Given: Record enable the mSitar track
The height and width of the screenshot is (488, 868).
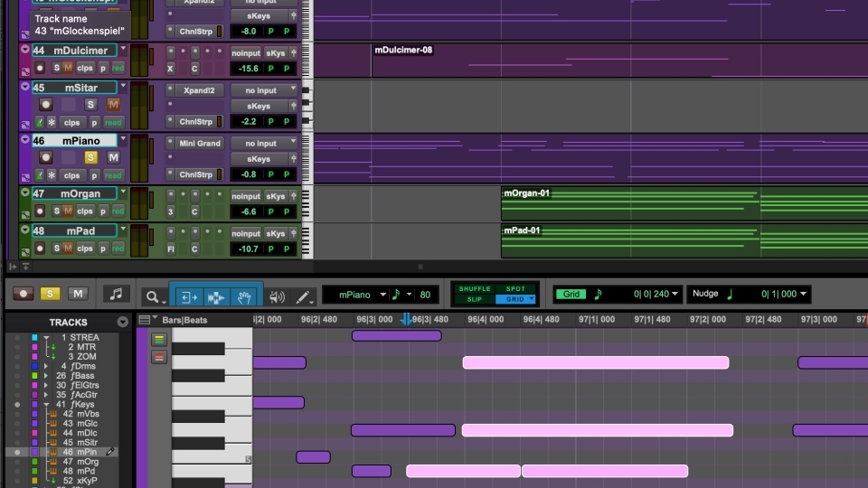Looking at the screenshot, I should tap(46, 105).
